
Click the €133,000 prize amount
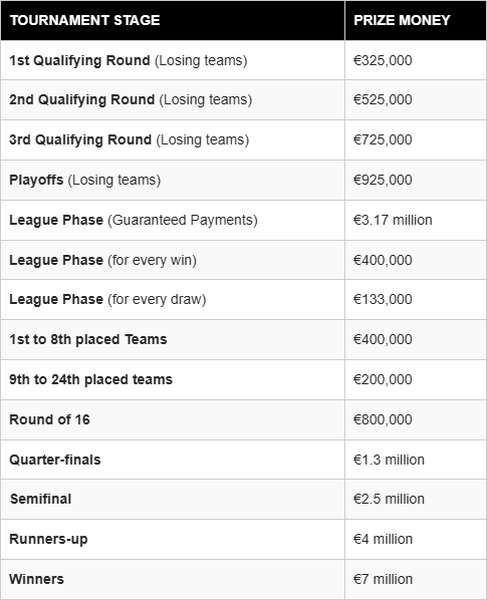[383, 299]
